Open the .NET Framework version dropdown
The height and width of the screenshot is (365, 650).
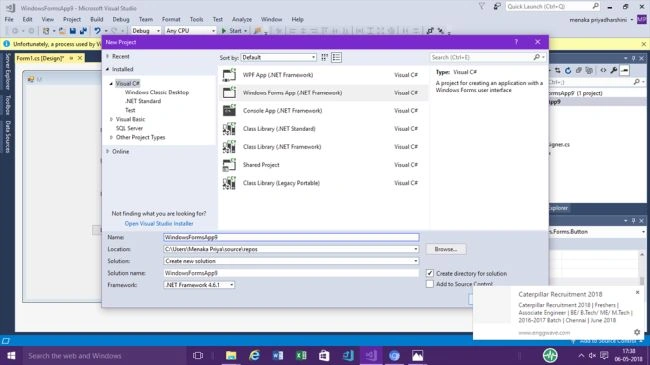(199, 285)
